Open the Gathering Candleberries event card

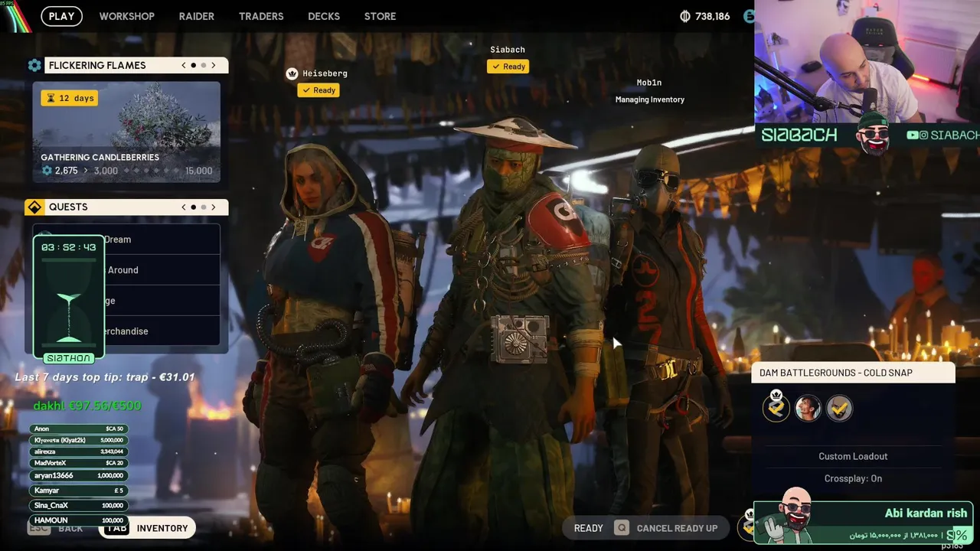pyautogui.click(x=126, y=132)
